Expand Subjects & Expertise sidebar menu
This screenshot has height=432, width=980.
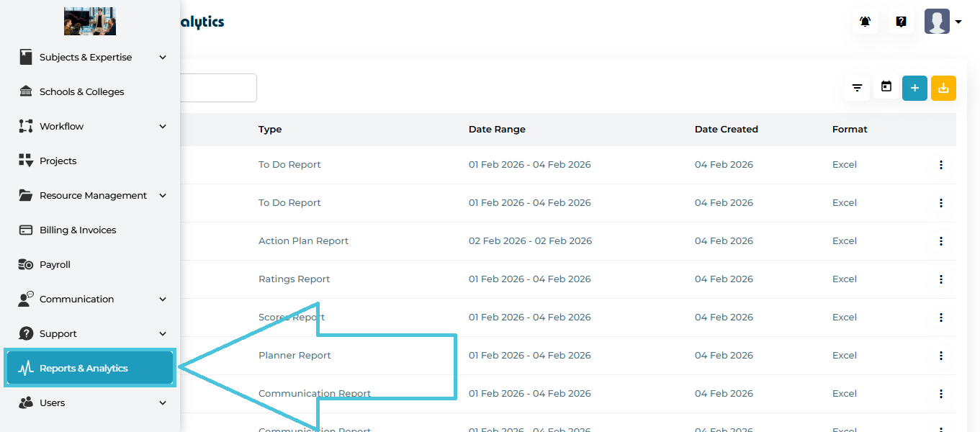coord(163,58)
